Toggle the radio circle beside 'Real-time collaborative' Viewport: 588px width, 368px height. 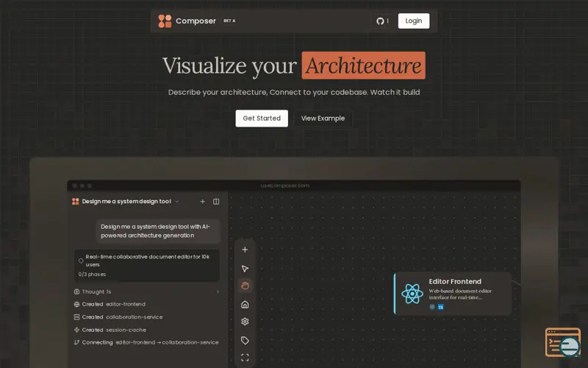point(81,261)
